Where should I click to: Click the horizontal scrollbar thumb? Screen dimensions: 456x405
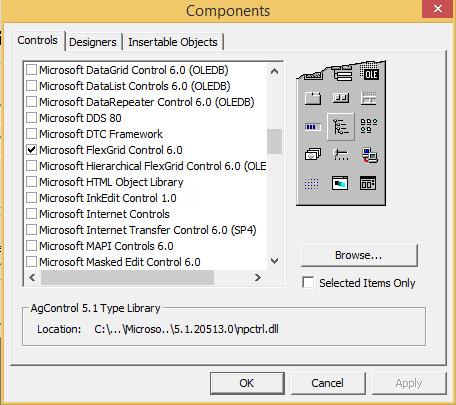[x=127, y=277]
